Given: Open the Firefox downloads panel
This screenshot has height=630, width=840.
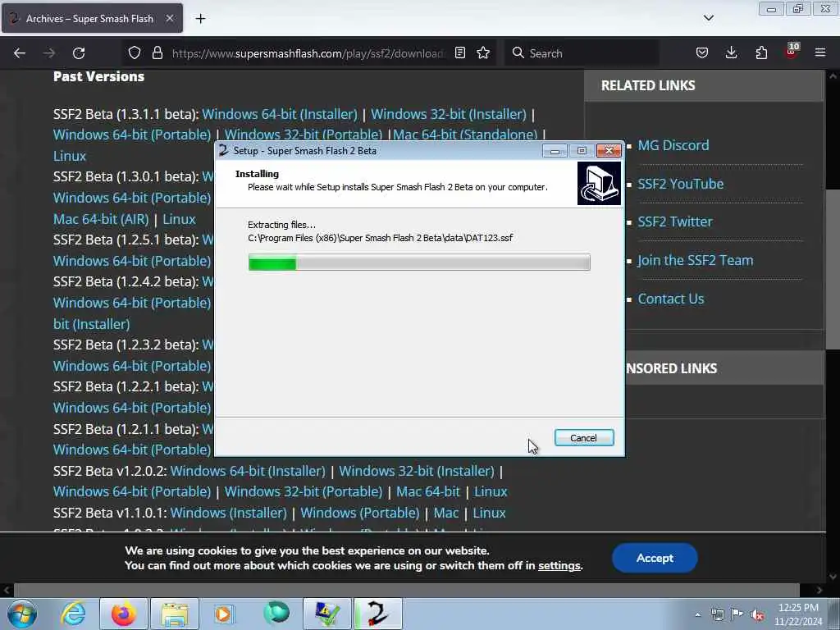Looking at the screenshot, I should coord(731,52).
